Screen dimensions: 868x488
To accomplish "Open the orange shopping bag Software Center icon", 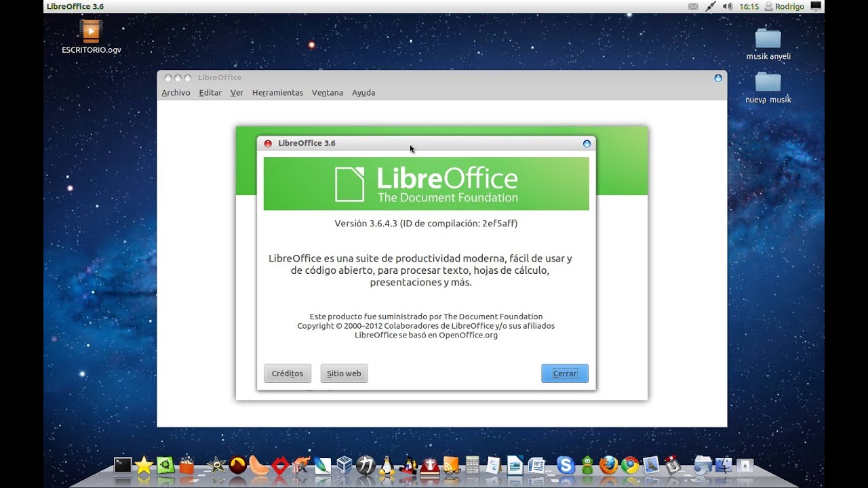I will [186, 465].
